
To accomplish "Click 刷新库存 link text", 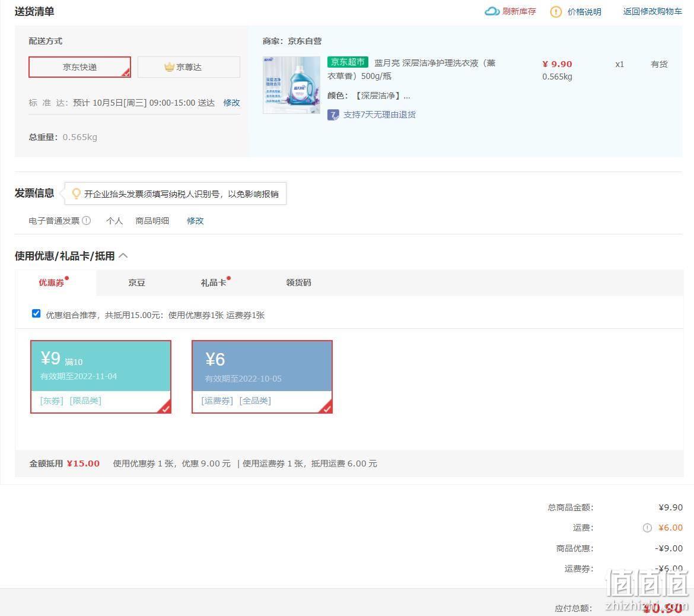I will pyautogui.click(x=519, y=11).
